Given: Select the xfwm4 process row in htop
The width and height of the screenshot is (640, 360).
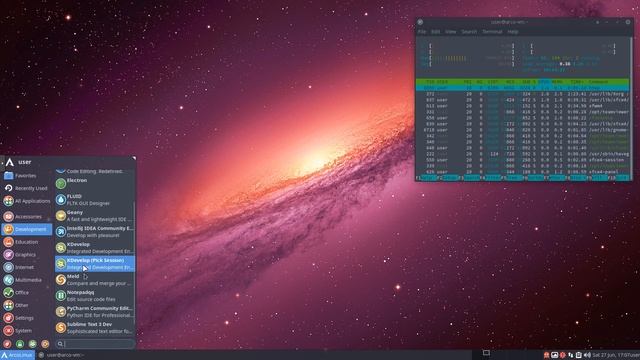Looking at the screenshot, I should (522, 106).
